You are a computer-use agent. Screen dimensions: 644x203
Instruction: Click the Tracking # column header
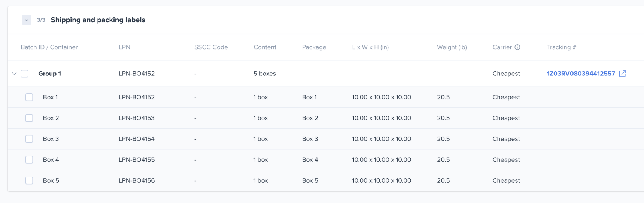[561, 47]
